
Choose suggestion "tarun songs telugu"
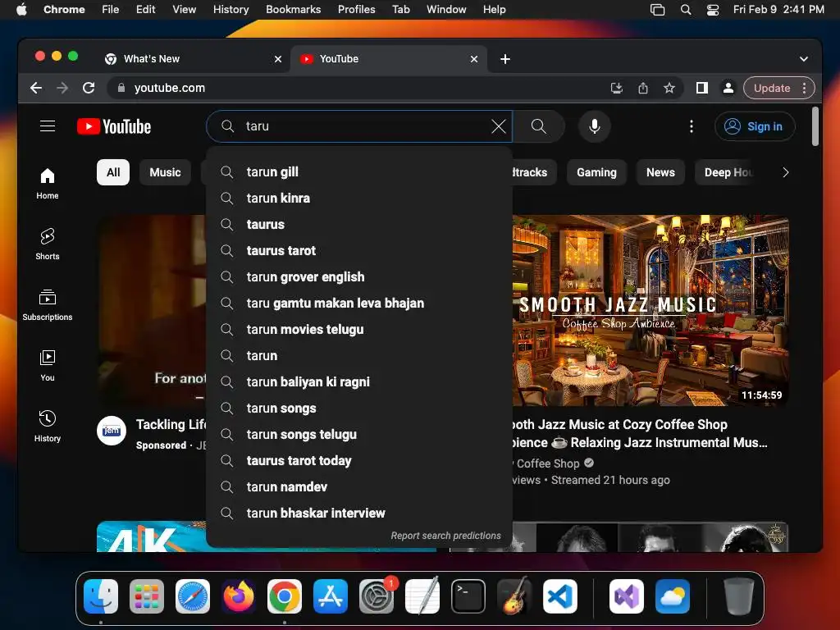tap(359, 435)
